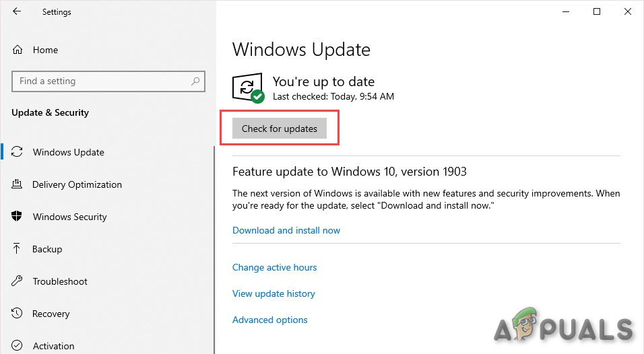Open View update history link
This screenshot has width=644, height=354.
[x=273, y=293]
